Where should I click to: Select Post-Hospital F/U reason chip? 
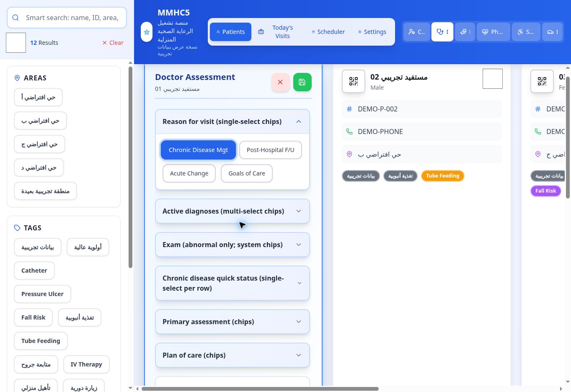(271, 150)
